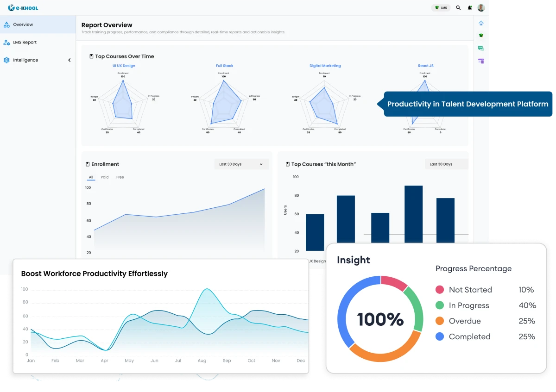The image size is (556, 392).
Task: Click the graduation cap icon on the right strip
Action: pos(481,35)
